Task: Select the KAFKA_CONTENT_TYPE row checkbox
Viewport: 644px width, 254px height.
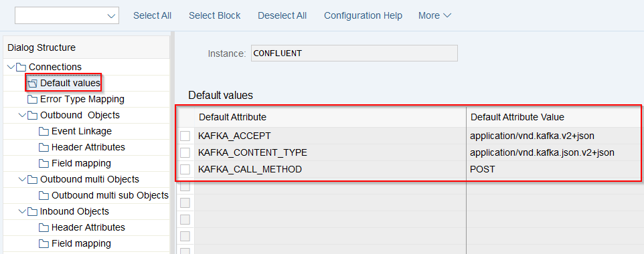Action: click(185, 152)
